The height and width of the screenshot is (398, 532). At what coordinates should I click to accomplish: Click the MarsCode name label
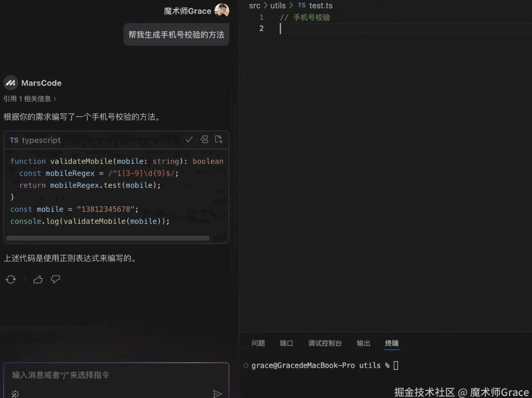point(41,83)
